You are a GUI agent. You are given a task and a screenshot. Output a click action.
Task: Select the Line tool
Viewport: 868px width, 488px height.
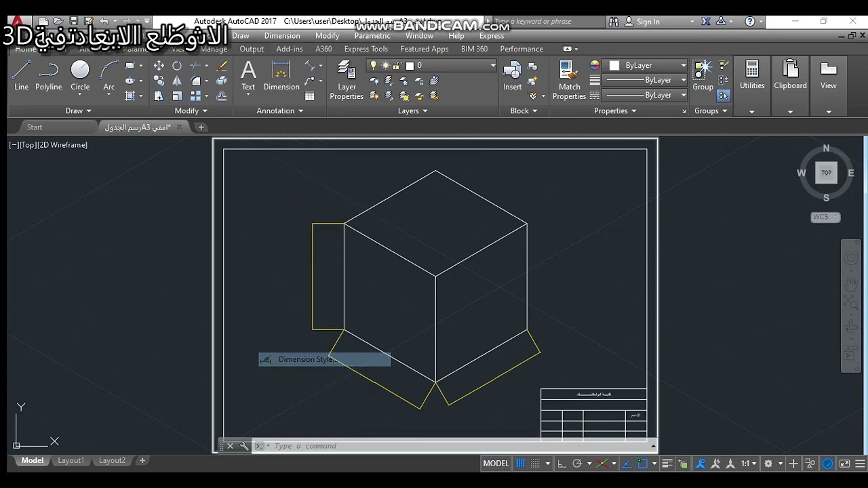21,75
